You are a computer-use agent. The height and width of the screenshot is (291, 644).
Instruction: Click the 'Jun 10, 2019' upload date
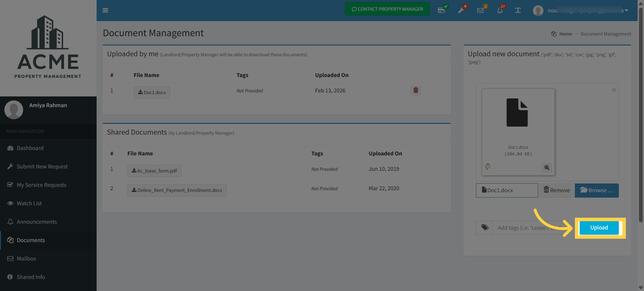coord(384,169)
